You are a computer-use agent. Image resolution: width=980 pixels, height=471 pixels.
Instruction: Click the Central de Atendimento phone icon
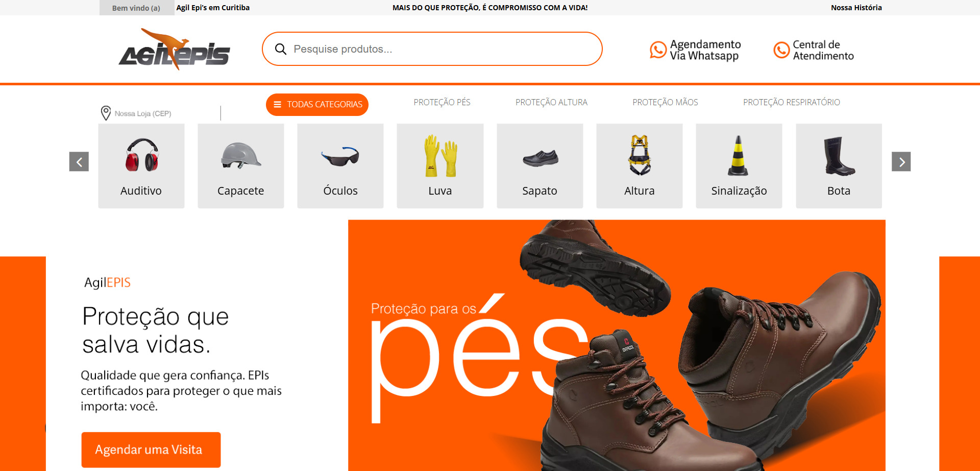pyautogui.click(x=781, y=50)
